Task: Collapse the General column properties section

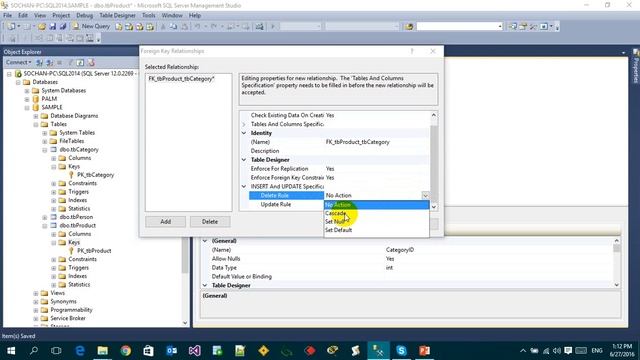Action: coord(205,241)
